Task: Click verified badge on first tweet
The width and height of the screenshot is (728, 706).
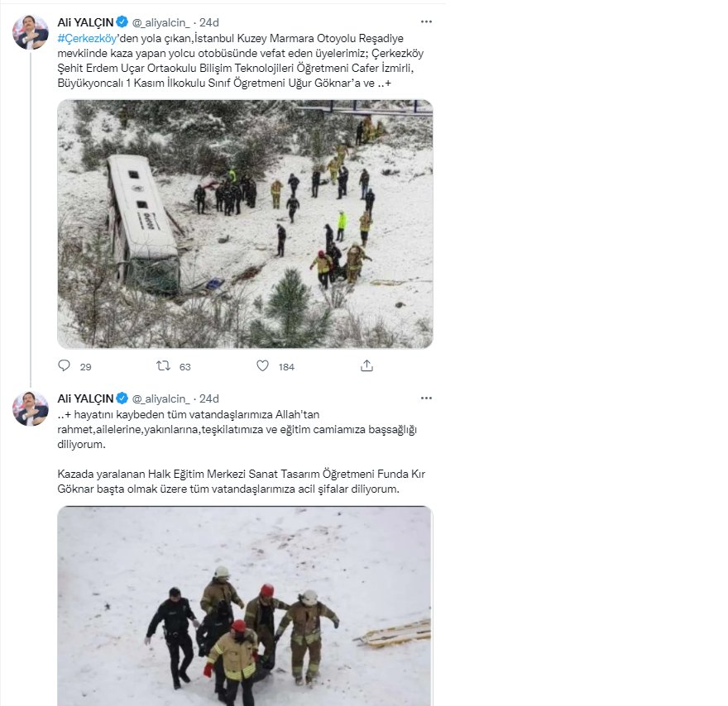Action: pyautogui.click(x=122, y=21)
